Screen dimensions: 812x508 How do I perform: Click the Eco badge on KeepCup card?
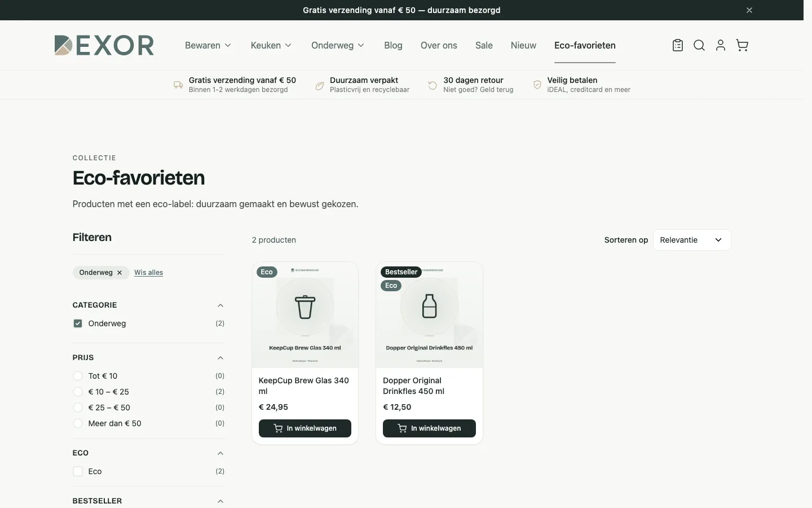267,272
